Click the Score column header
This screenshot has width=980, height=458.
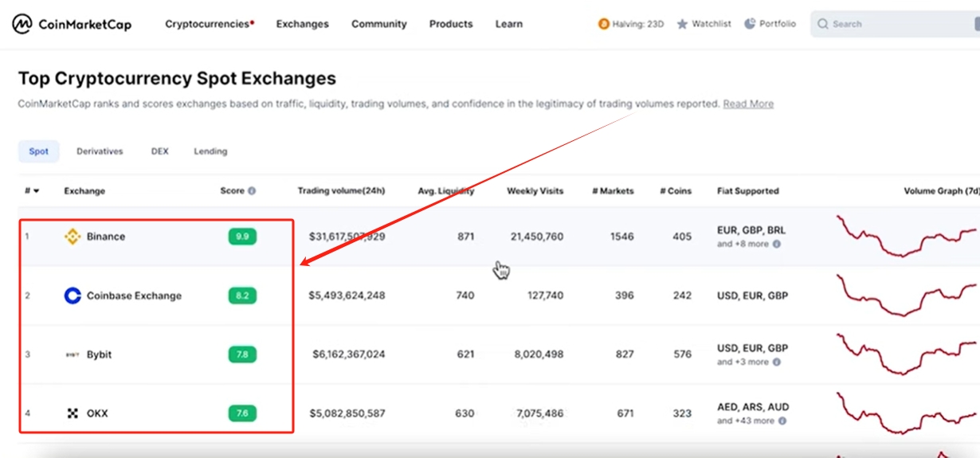pos(232,191)
